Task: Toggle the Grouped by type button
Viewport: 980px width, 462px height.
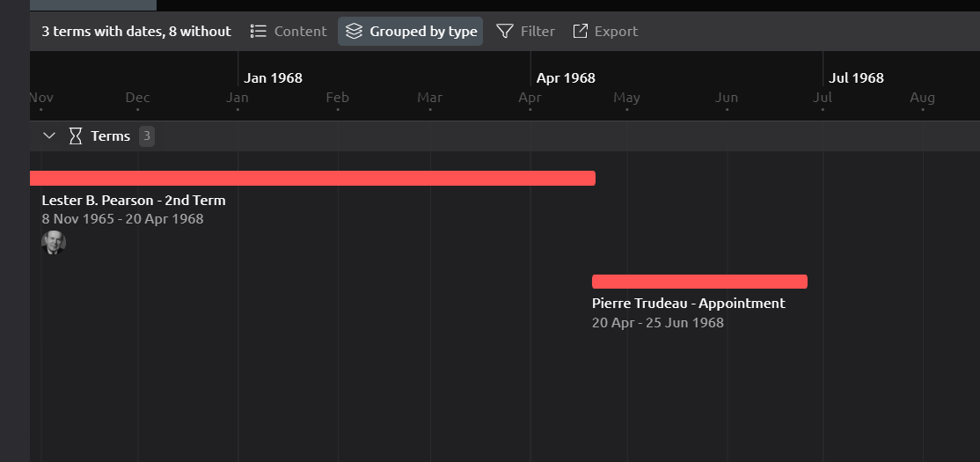Action: (x=411, y=32)
